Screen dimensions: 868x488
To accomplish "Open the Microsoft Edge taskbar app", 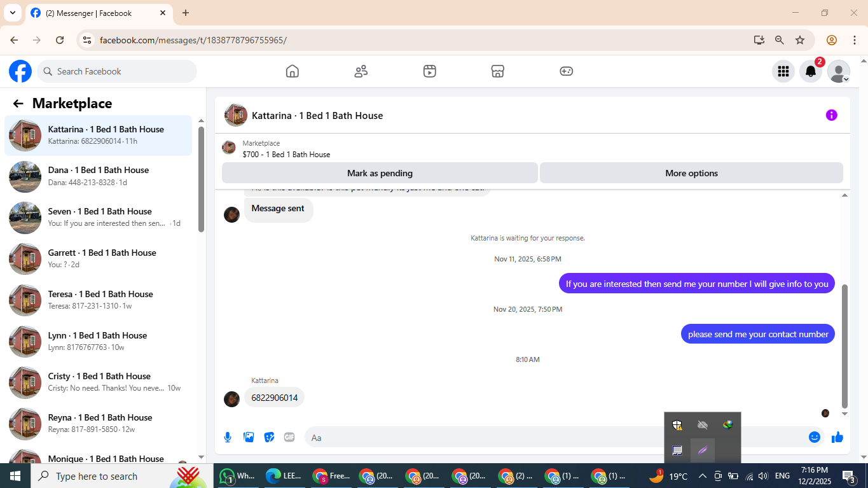I will click(284, 476).
